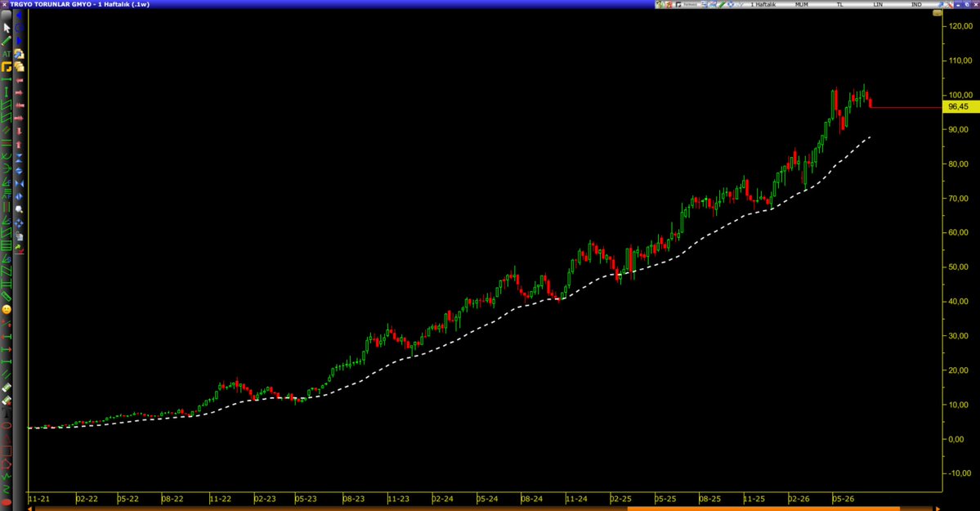The height and width of the screenshot is (511, 980).
Task: Click the document page icon in the second toolbar column
Action: tap(20, 235)
